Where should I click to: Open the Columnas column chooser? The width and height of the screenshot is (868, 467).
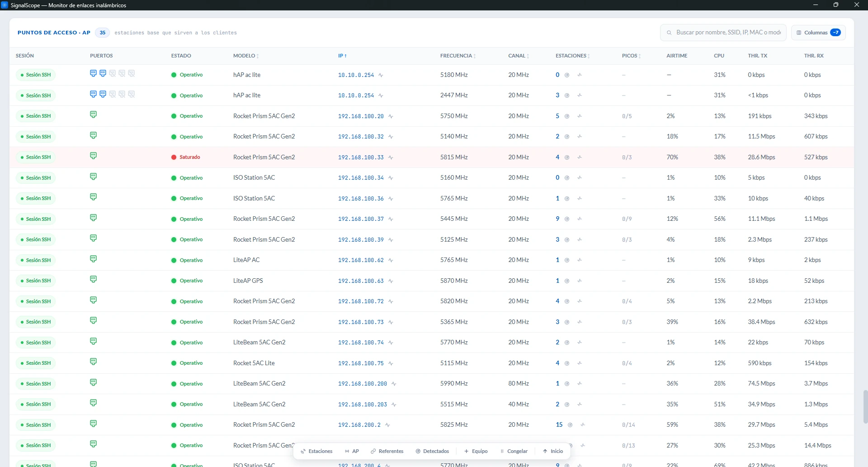tap(818, 33)
